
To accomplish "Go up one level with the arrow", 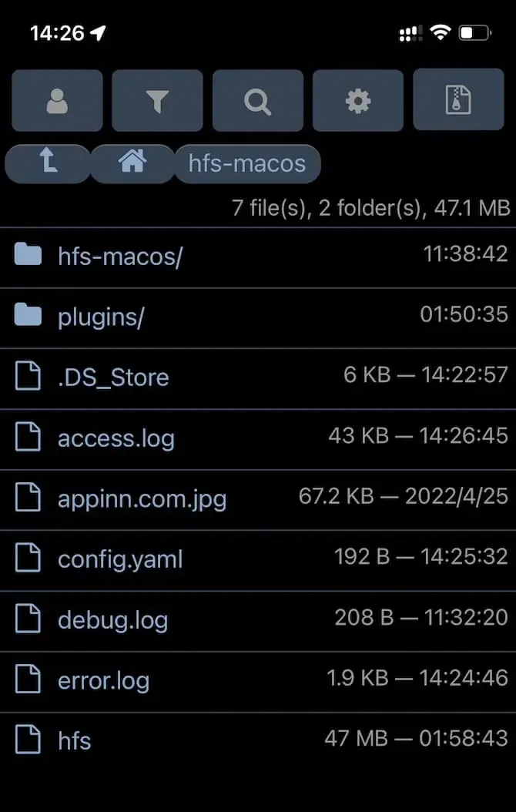I will 48,163.
